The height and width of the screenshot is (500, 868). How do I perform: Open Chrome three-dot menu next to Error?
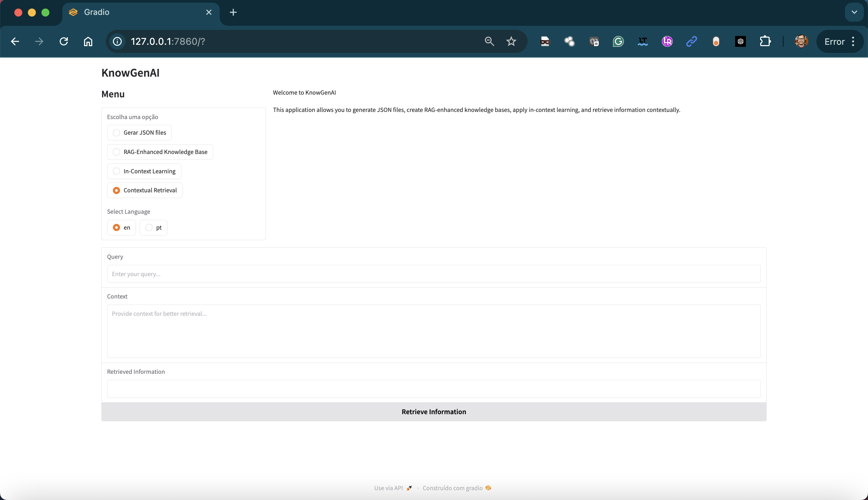[x=853, y=41]
